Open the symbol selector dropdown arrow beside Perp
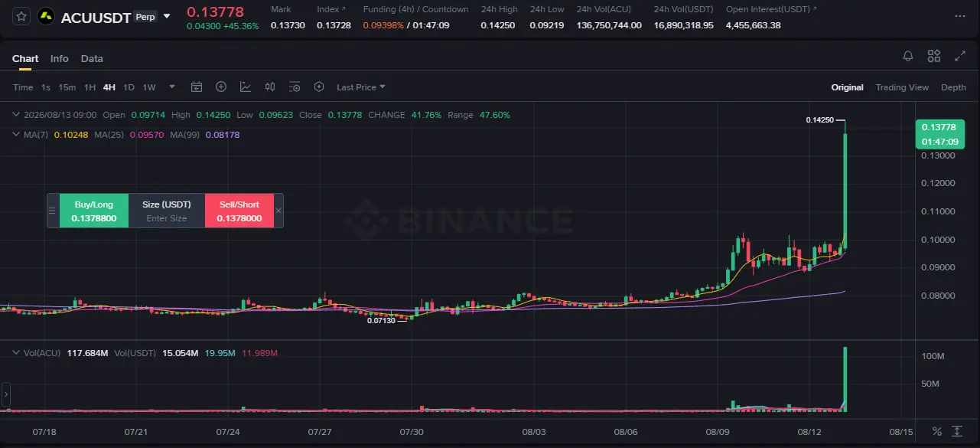 [x=168, y=16]
